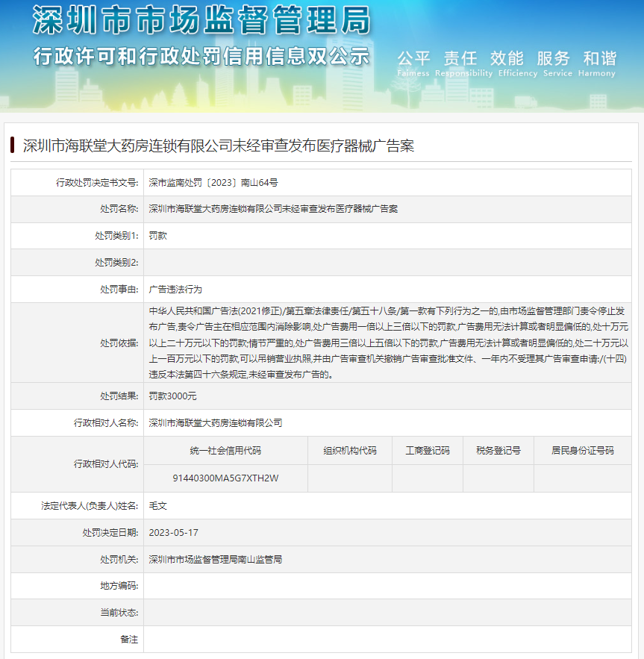Screen dimensions: 644x659
Task: Click the 深圳市市场监督管理局 banner title
Action: pos(201,20)
